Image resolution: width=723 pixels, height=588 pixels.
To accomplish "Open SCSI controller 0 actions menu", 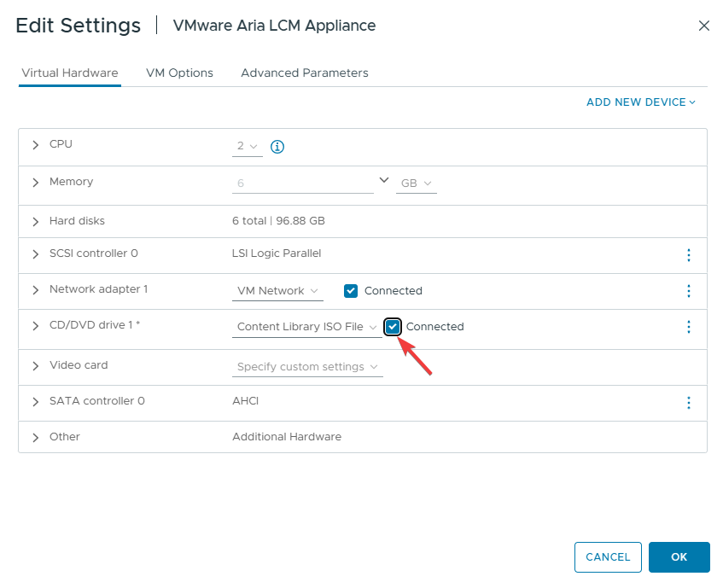I will 688,255.
